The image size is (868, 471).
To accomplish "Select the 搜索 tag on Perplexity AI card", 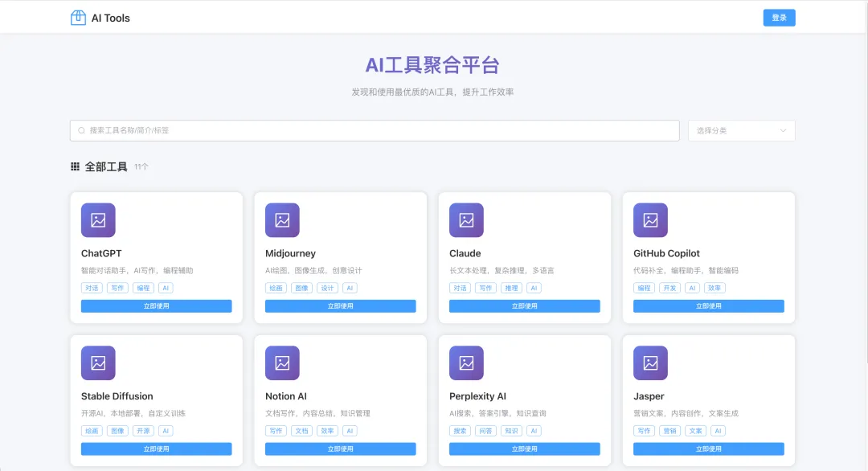I will point(460,431).
